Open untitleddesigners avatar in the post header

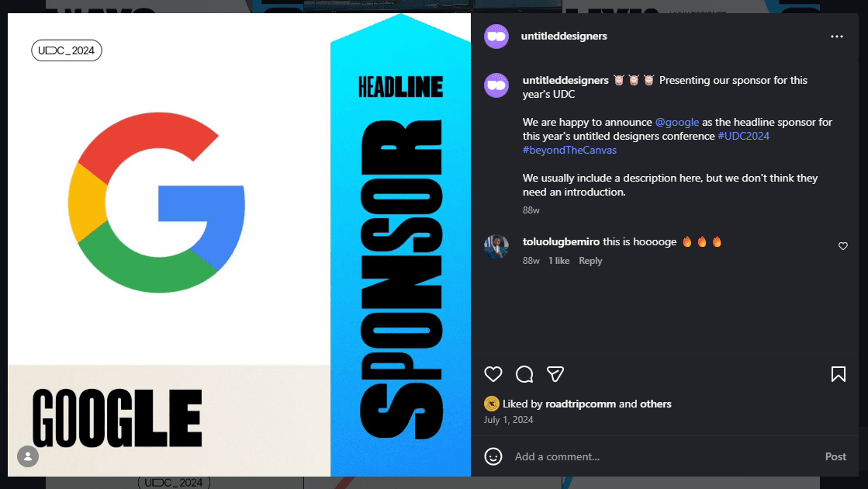point(496,36)
